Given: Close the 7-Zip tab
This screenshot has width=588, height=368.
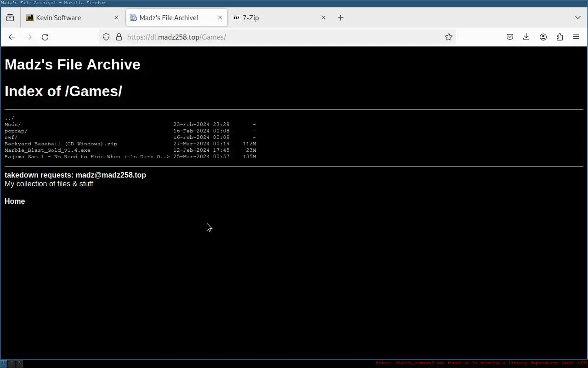Looking at the screenshot, I should click(323, 17).
